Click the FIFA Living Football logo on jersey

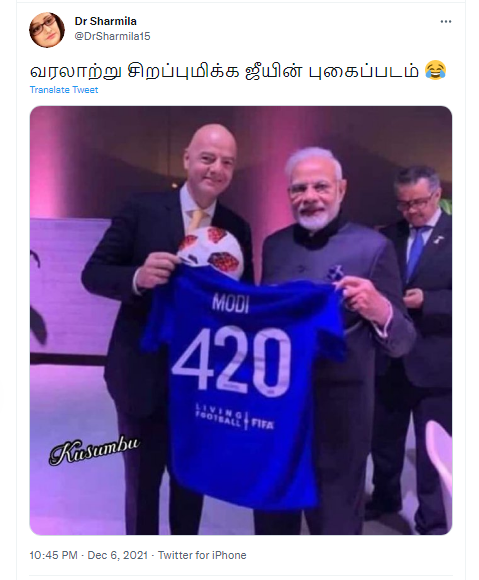(235, 417)
